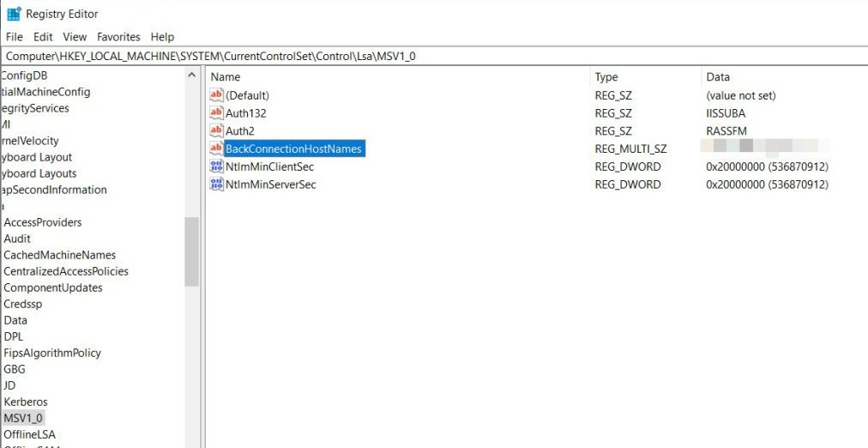The height and width of the screenshot is (448, 868).
Task: Select the Kerberos key in the tree
Action: point(26,402)
